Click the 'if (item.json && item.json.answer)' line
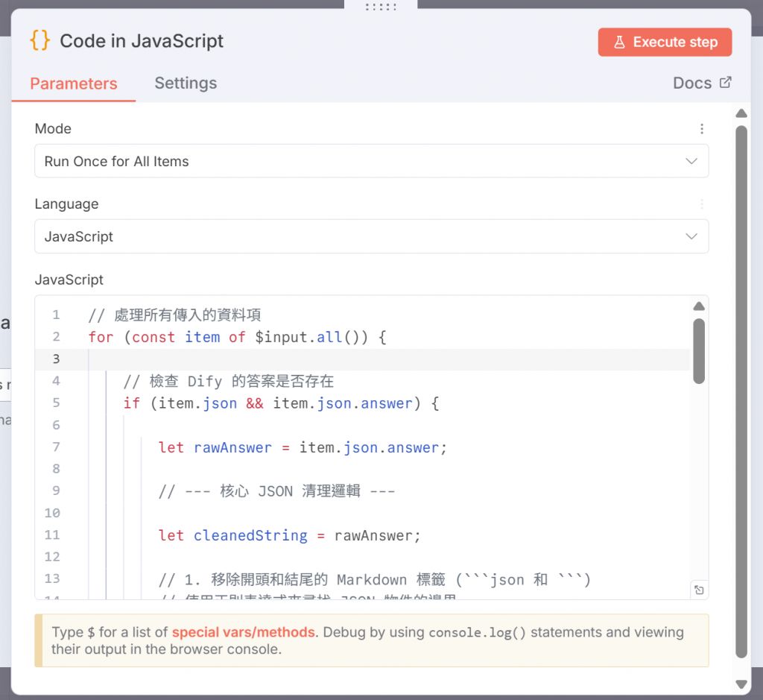Screen dimensions: 763x700 (281, 403)
